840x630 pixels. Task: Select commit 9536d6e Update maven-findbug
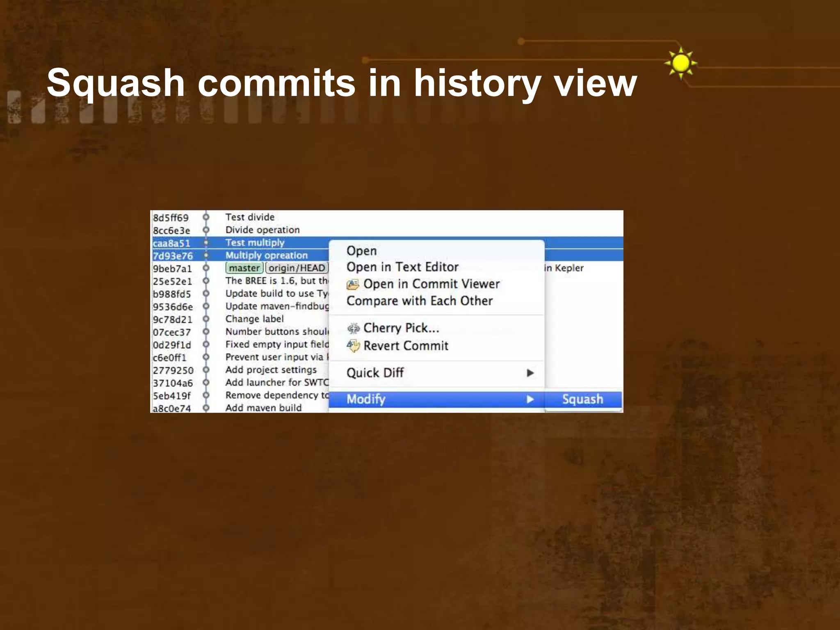240,306
